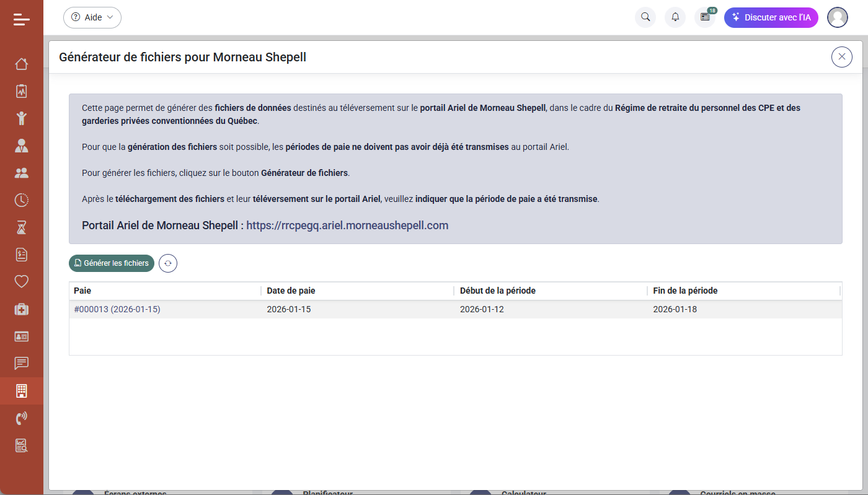868x495 pixels.
Task: Click the notification bell icon
Action: [675, 17]
